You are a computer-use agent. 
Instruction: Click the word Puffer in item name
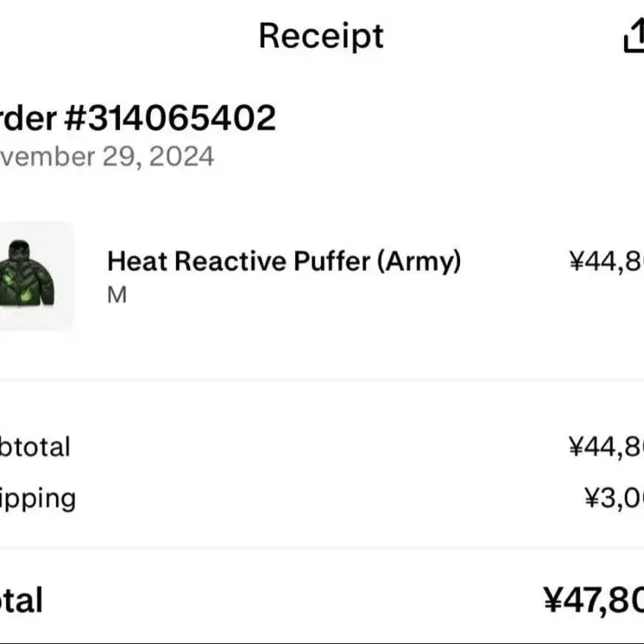(x=332, y=261)
